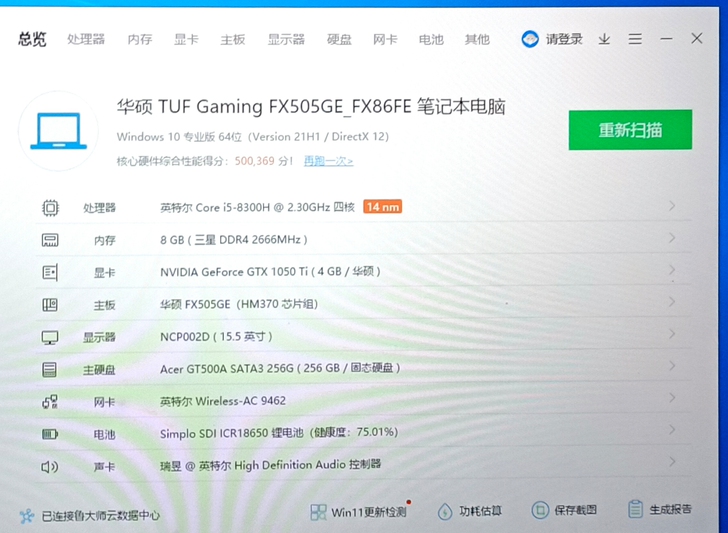
Task: Switch to the 处理器 tab
Action: [86, 39]
